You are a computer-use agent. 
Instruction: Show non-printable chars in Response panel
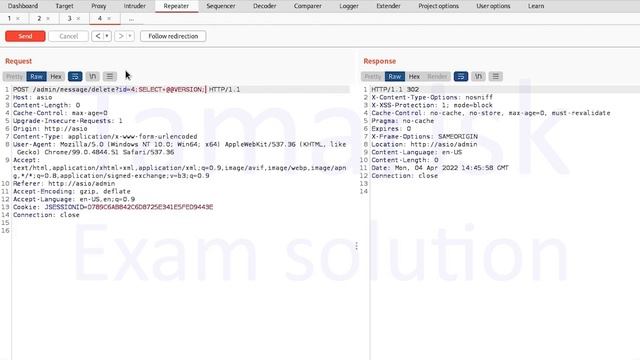[478, 76]
